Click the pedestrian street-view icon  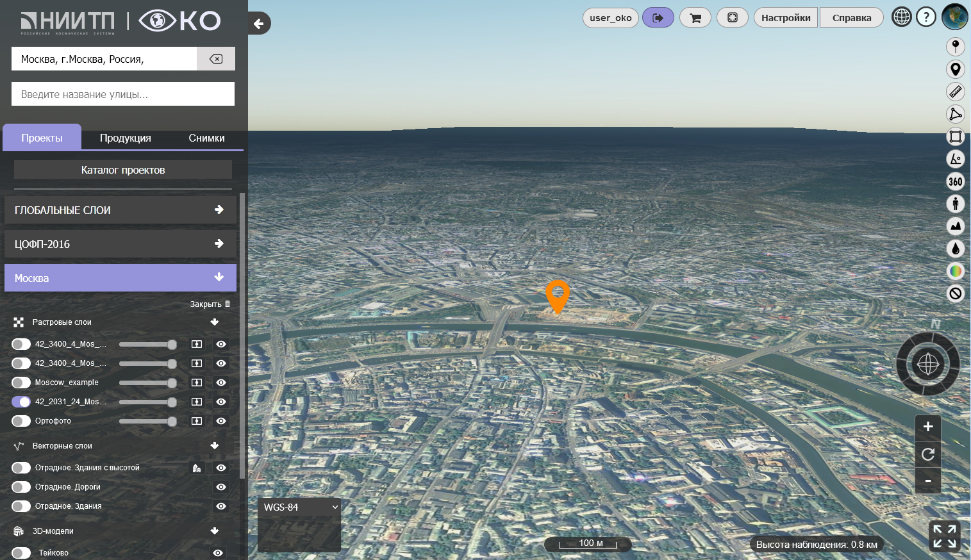(955, 204)
